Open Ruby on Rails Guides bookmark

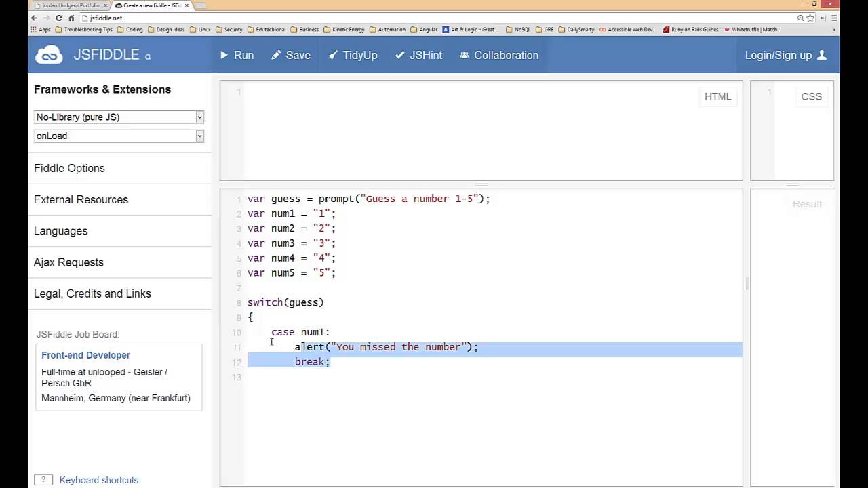(690, 30)
